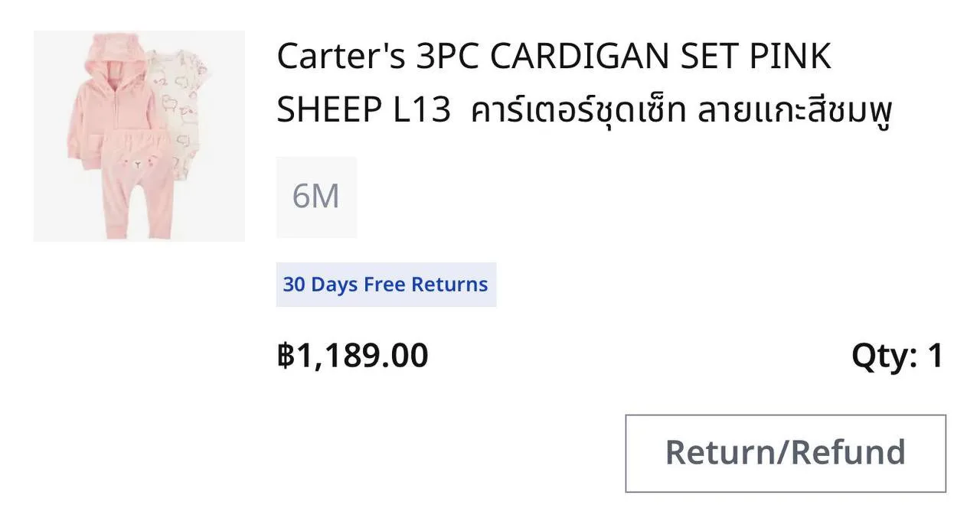
Task: Select the 6M size tag
Action: tap(316, 197)
